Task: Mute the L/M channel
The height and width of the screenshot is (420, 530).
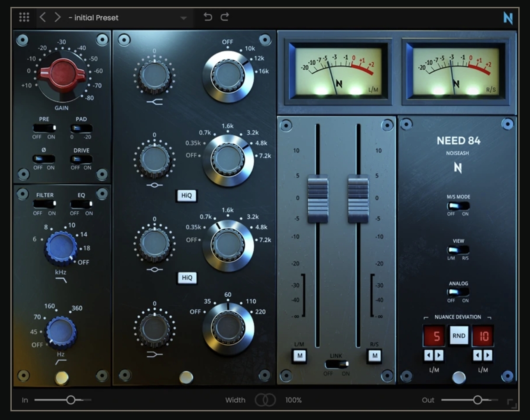Action: tap(299, 356)
